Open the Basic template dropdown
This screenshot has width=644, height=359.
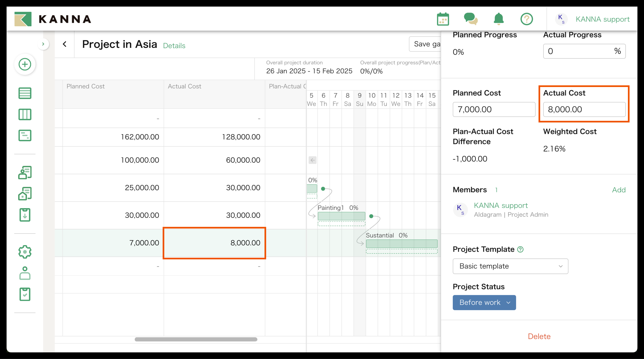[510, 266]
